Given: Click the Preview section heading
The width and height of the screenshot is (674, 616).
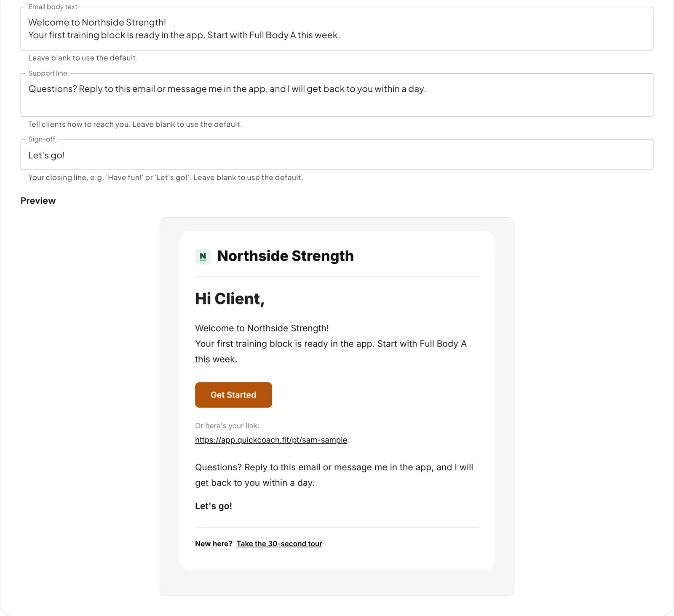Looking at the screenshot, I should click(38, 201).
